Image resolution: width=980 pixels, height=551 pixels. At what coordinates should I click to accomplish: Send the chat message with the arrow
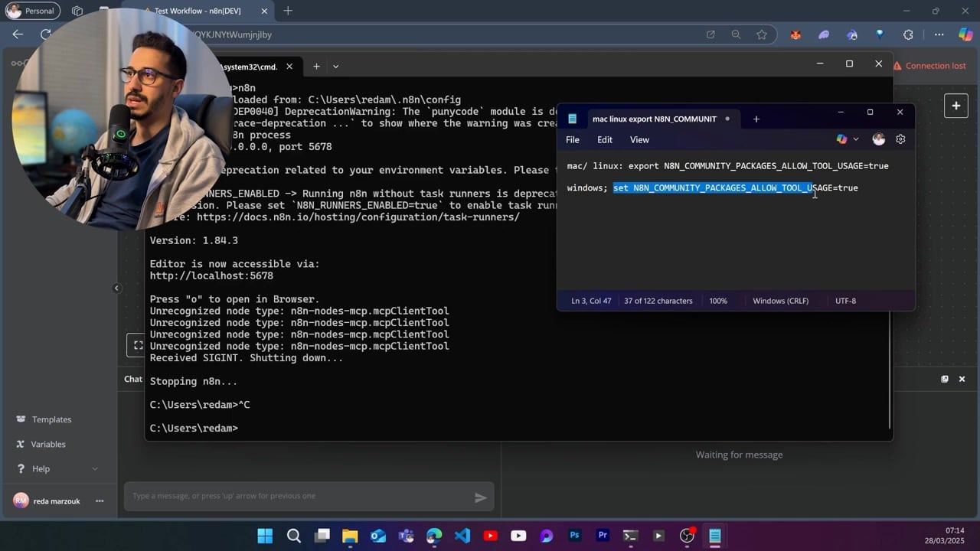[x=480, y=497]
